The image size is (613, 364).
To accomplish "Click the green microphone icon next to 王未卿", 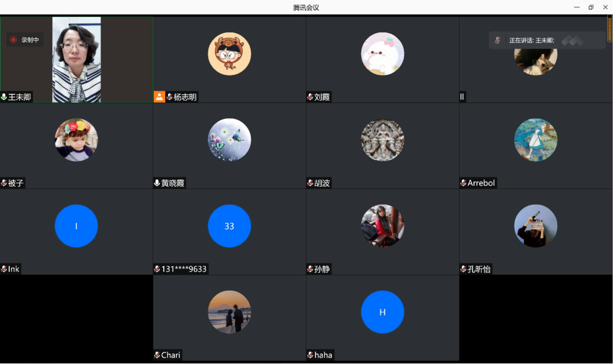I will coord(4,97).
